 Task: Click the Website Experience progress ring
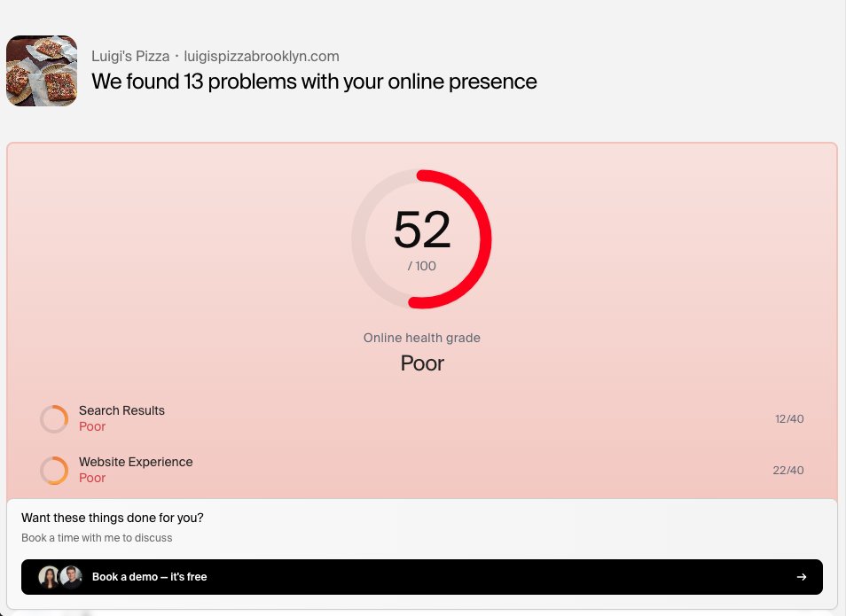(x=54, y=471)
